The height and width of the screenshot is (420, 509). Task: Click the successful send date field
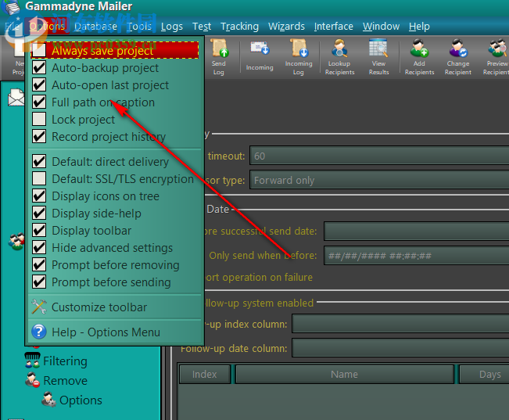point(417,232)
